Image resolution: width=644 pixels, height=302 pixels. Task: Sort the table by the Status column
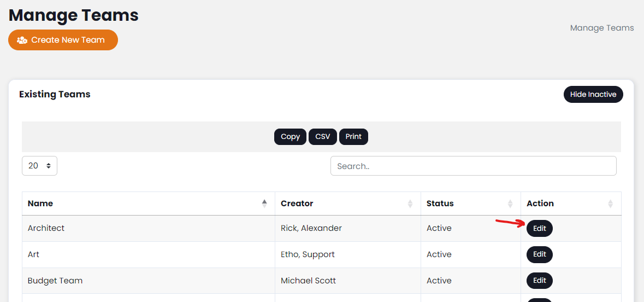point(471,204)
